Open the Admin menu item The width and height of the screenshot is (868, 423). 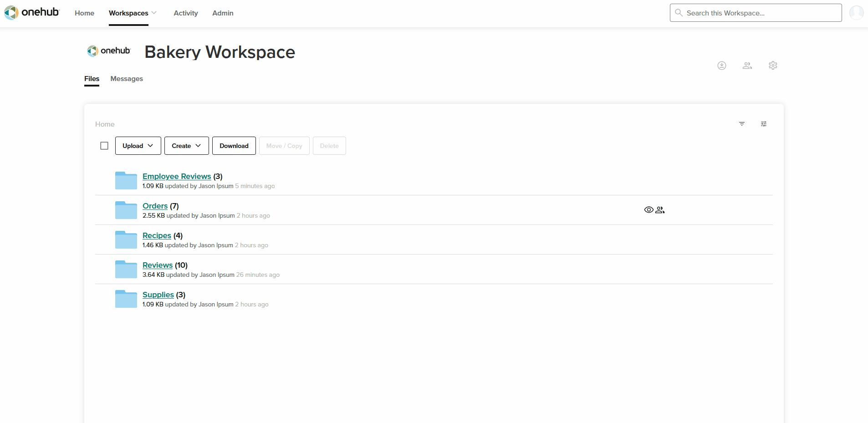(x=223, y=13)
